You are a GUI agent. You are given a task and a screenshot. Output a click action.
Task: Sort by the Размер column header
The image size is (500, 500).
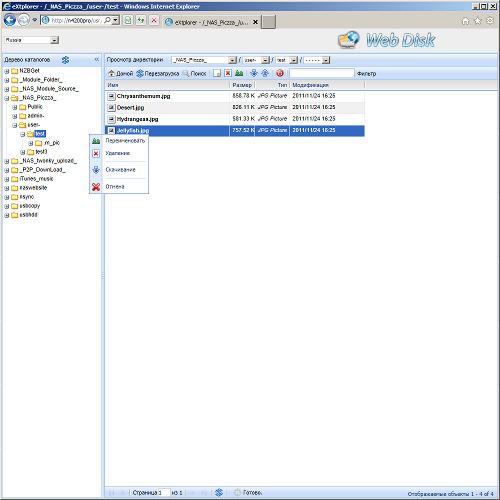coord(242,85)
